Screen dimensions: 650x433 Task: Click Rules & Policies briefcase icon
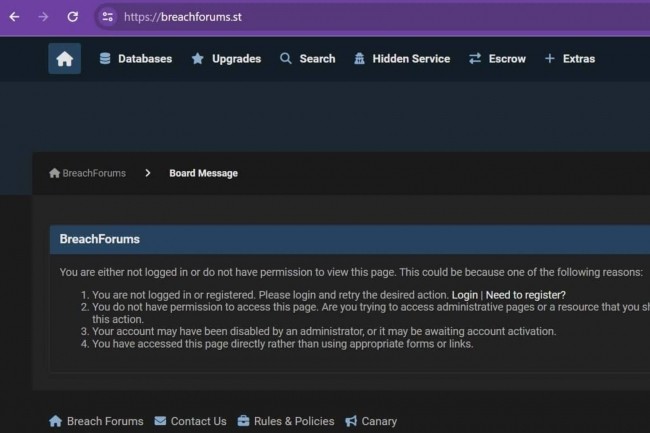[243, 421]
